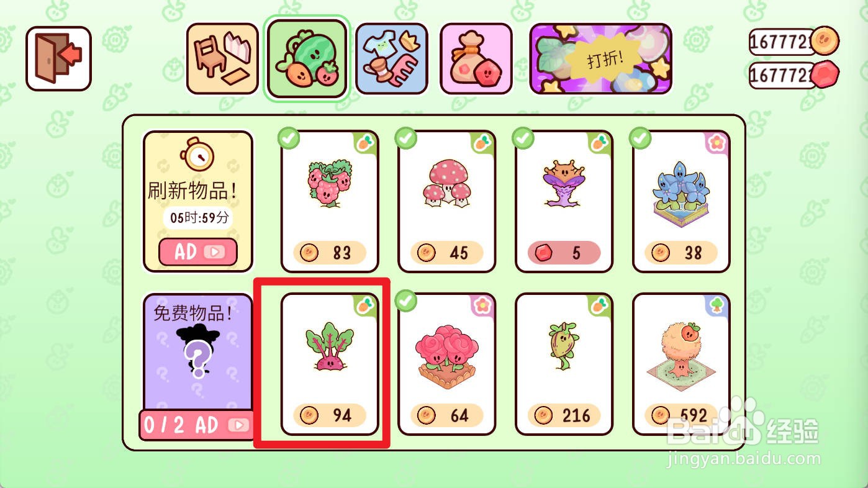Screen dimensions: 868x488
Task: Open the furniture chair tab
Action: pyautogui.click(x=222, y=59)
